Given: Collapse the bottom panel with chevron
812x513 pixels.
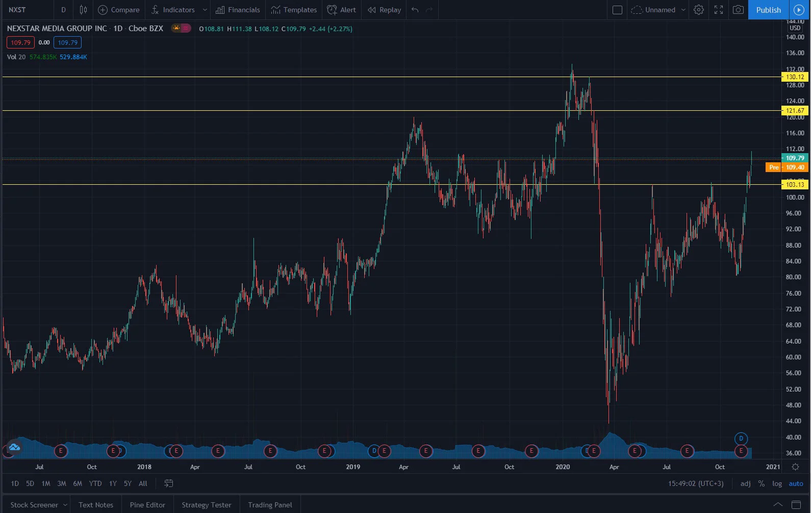Looking at the screenshot, I should click(778, 505).
